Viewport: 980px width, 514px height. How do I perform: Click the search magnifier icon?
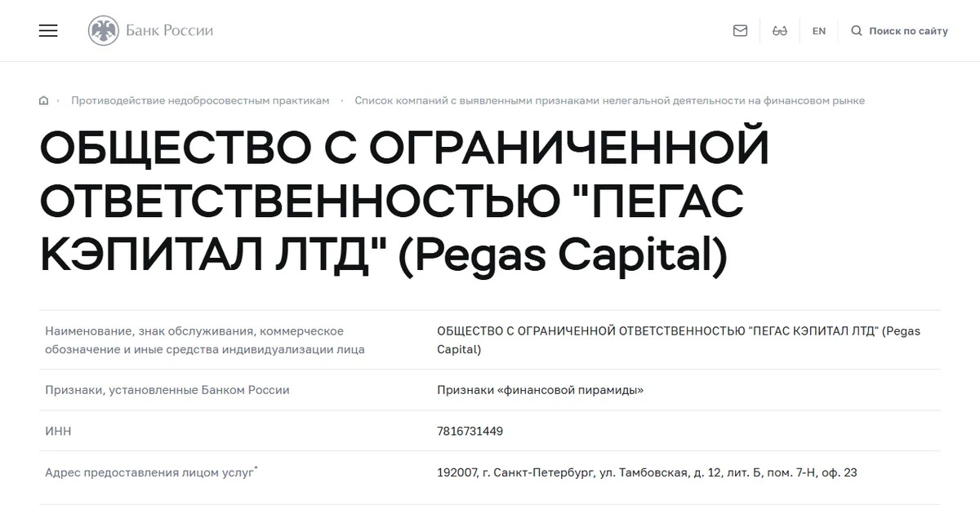(857, 31)
